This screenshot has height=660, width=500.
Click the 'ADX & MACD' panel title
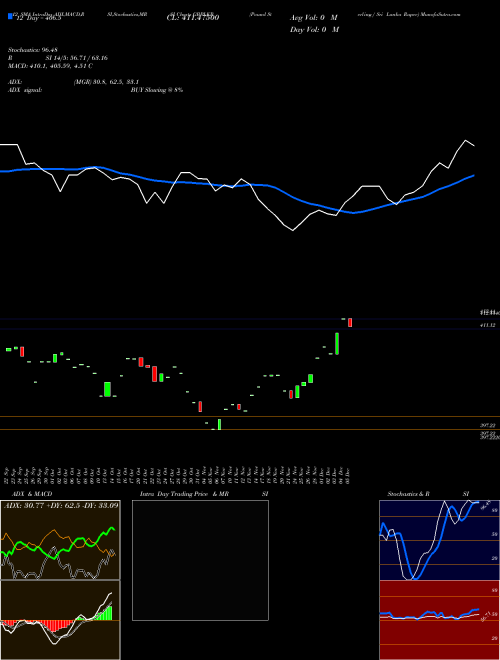pyautogui.click(x=32, y=494)
